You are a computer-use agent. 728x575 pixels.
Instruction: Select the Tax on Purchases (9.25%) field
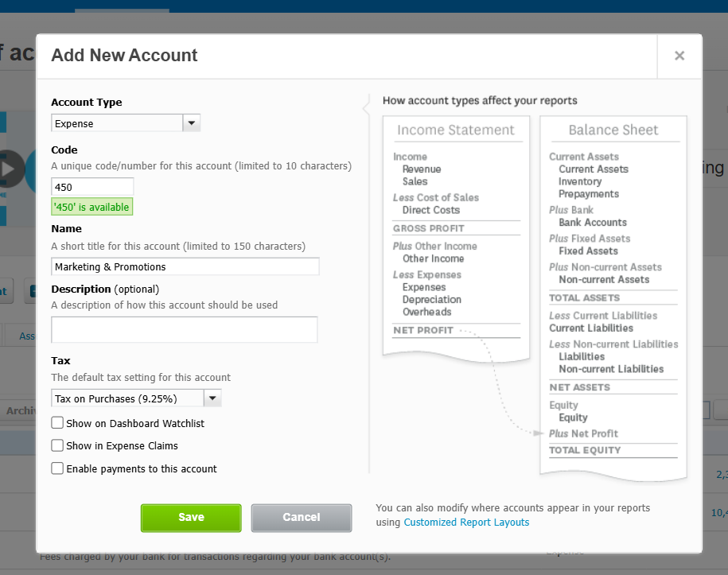127,398
